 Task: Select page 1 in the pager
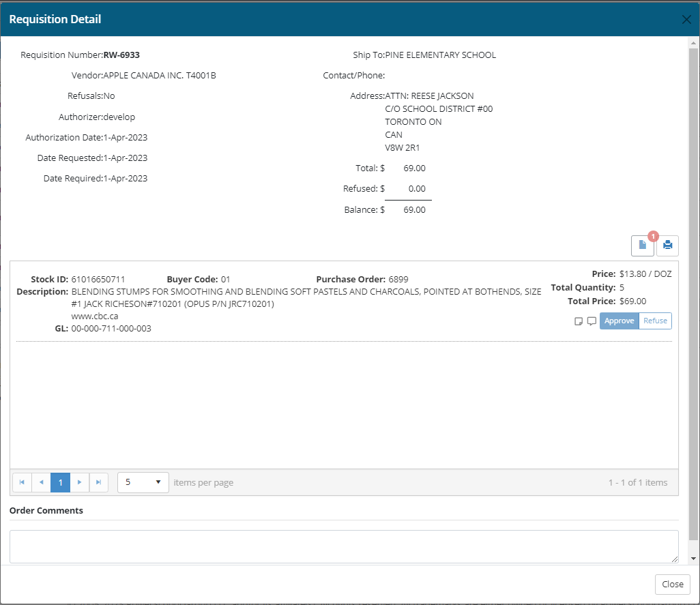[60, 482]
